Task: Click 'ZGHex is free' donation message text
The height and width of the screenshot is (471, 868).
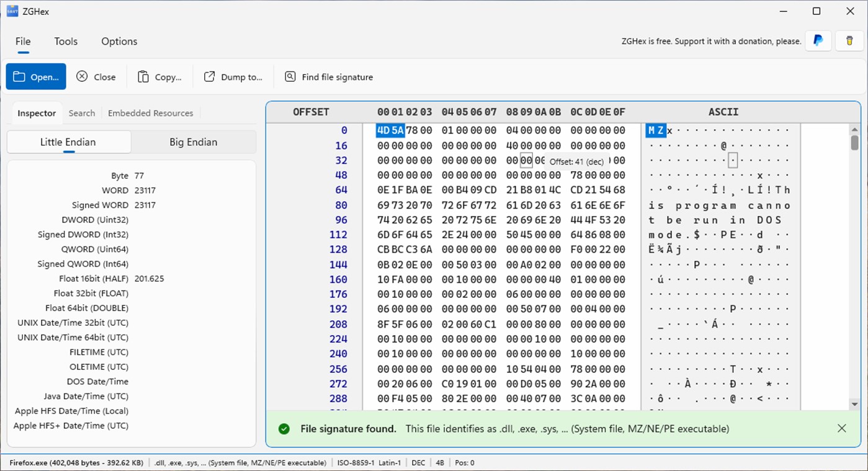Action: [x=711, y=41]
